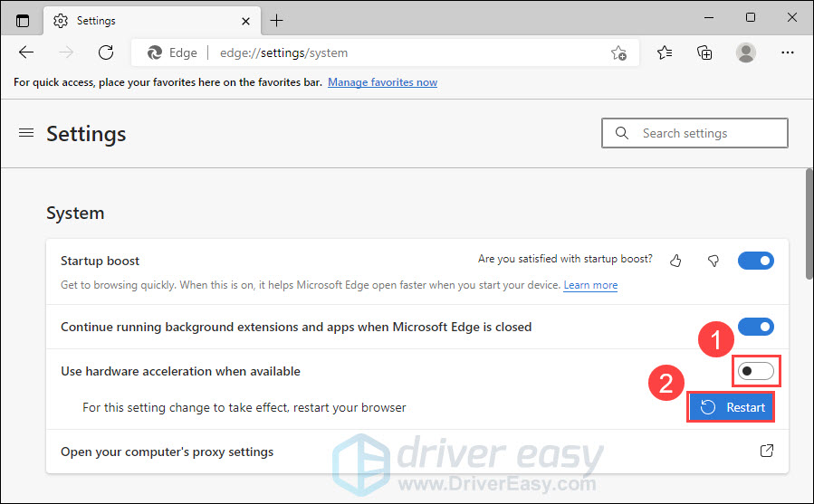Open the tab actions menu icon
The height and width of the screenshot is (504, 814).
[x=23, y=19]
